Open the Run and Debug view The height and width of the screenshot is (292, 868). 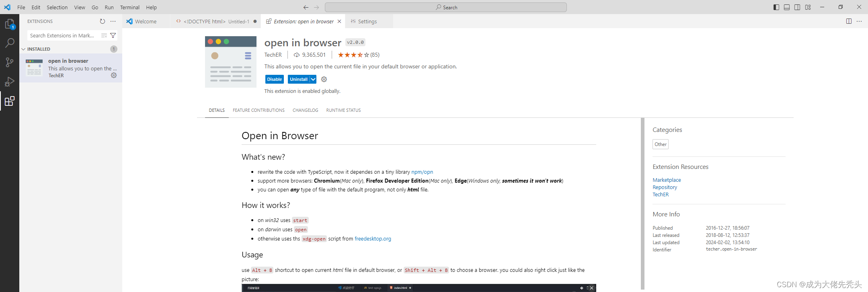10,82
